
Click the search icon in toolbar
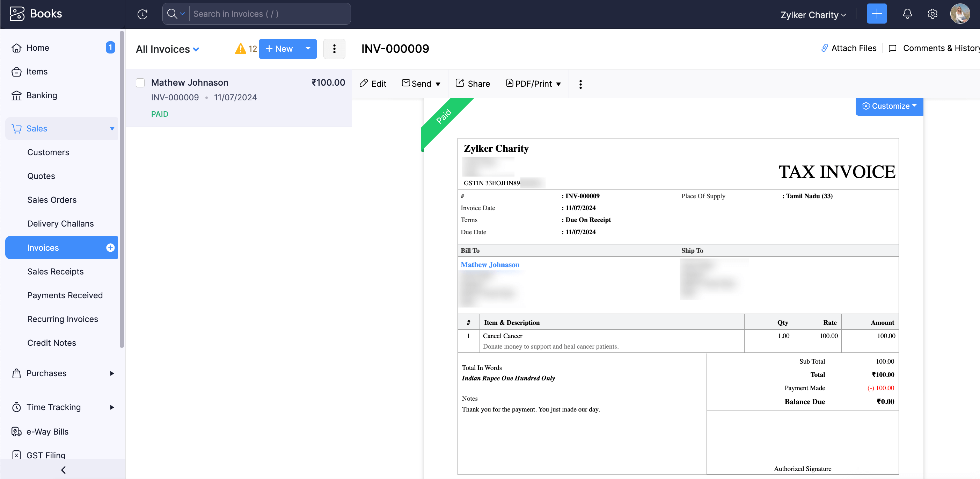175,14
